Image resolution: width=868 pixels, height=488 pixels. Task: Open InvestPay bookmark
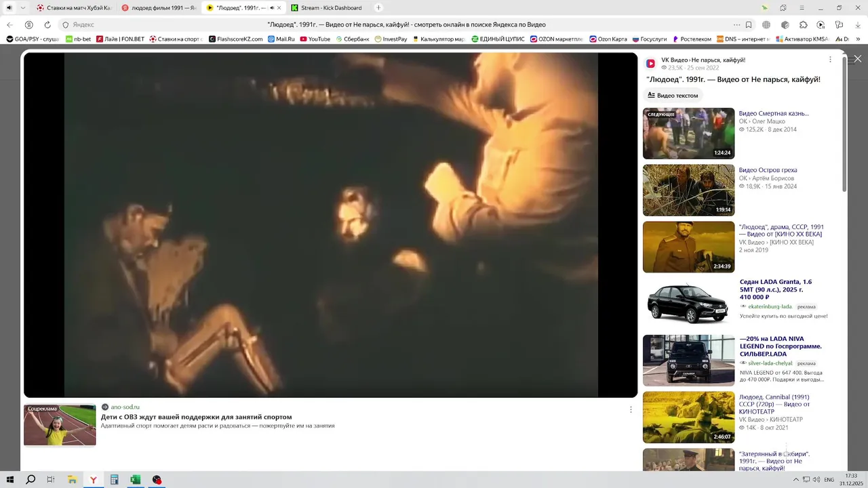click(391, 39)
